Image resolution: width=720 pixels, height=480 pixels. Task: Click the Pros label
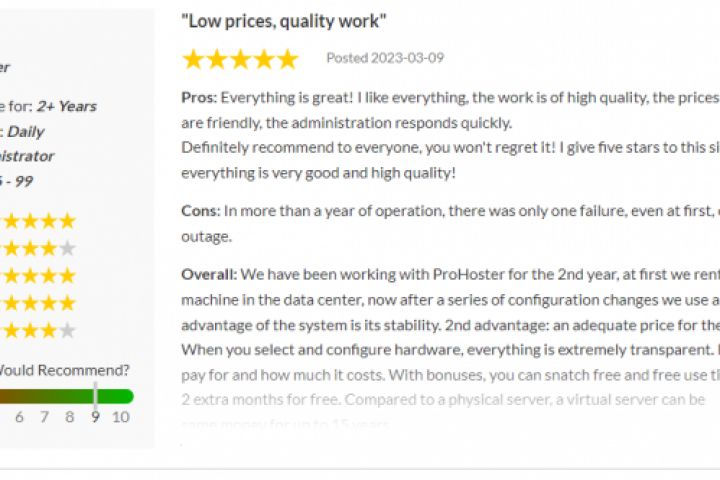pos(198,98)
